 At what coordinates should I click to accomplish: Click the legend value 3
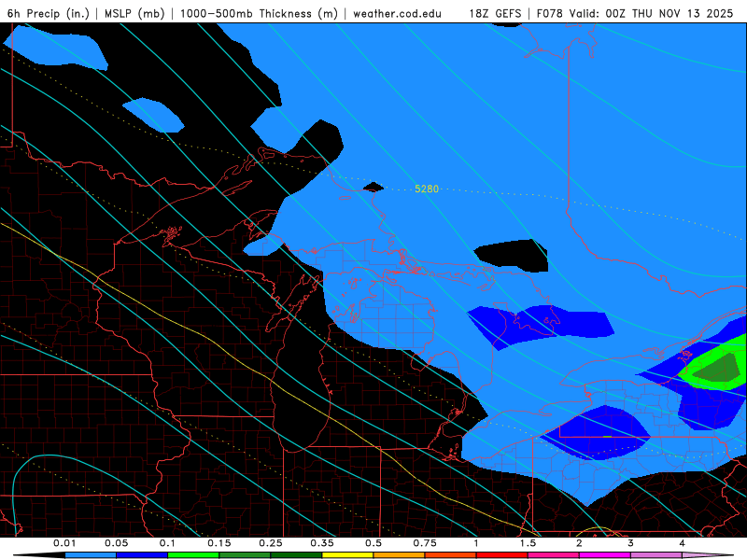[x=631, y=543]
